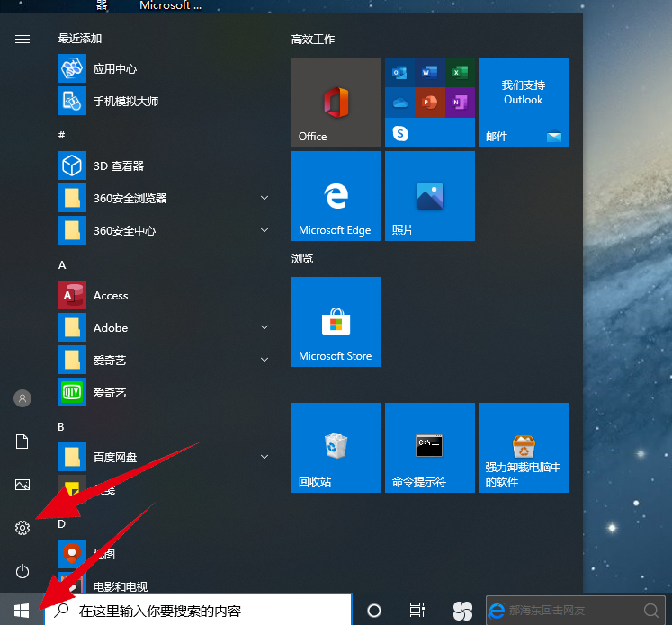Open the Office tile
The height and width of the screenshot is (625, 672).
click(336, 103)
